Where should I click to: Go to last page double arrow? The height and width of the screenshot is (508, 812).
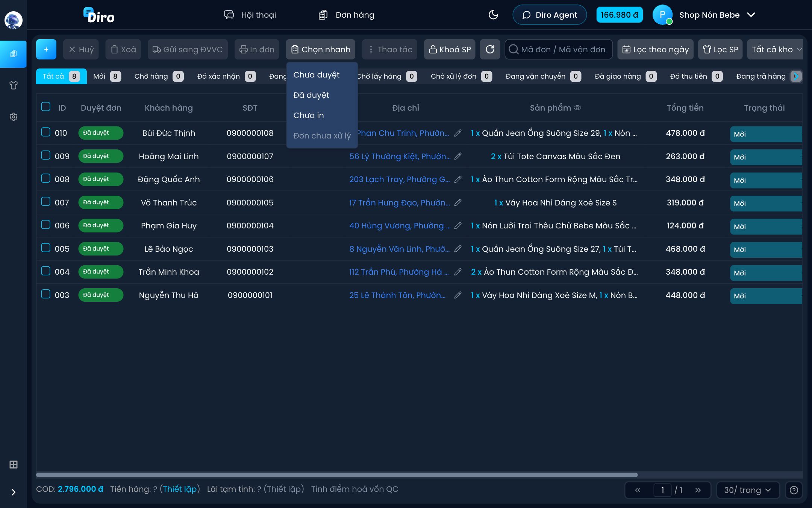coord(698,490)
